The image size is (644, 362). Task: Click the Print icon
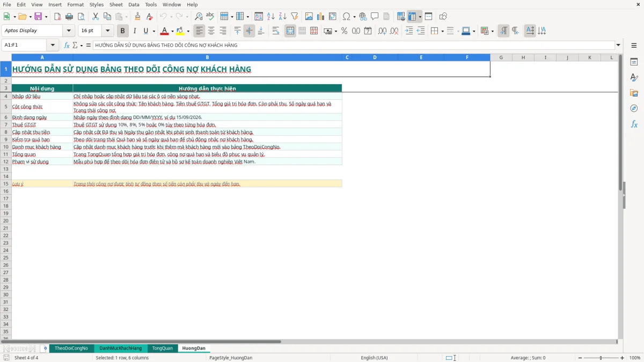point(69,17)
